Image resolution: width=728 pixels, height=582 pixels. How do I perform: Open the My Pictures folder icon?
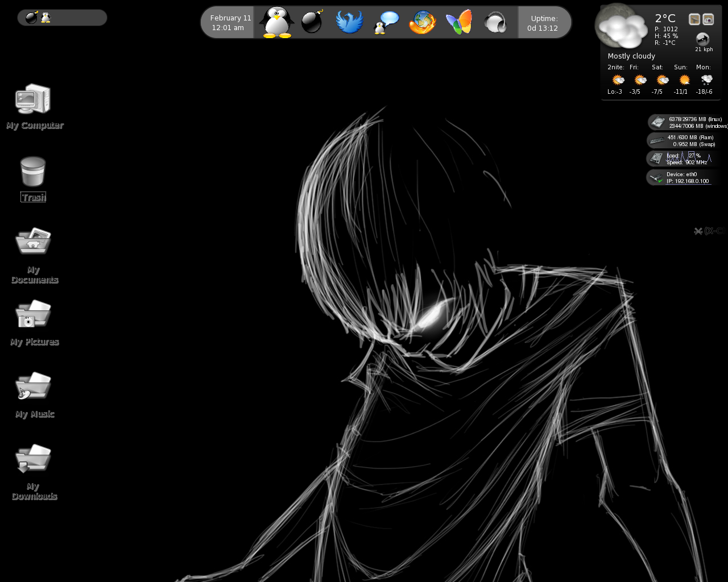tap(33, 313)
